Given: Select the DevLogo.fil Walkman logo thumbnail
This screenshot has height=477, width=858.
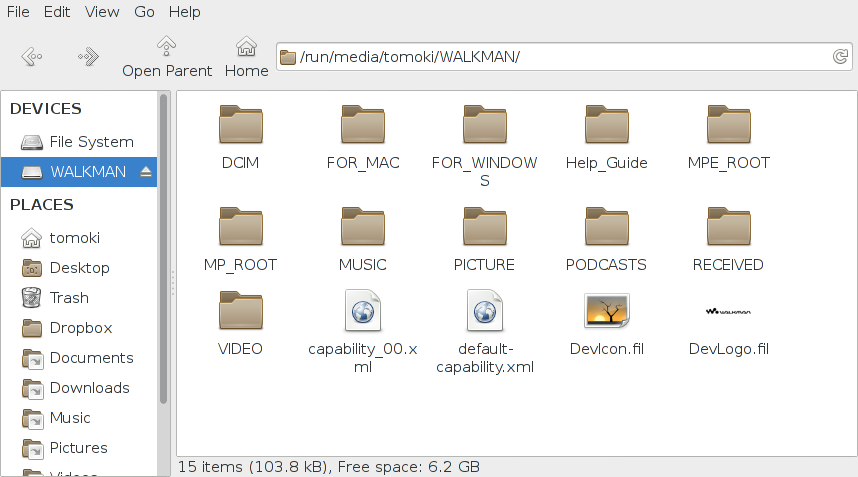Looking at the screenshot, I should coord(728,311).
